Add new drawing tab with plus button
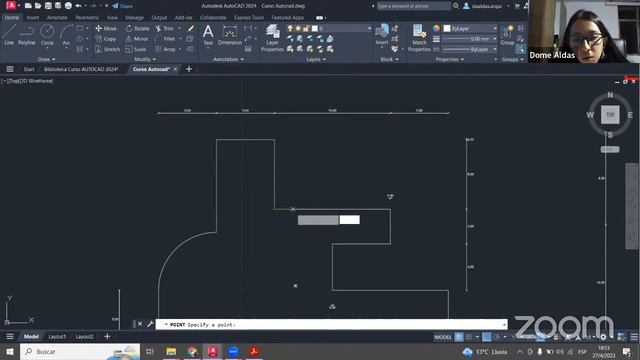Image resolution: width=640 pixels, height=360 pixels. pos(189,69)
